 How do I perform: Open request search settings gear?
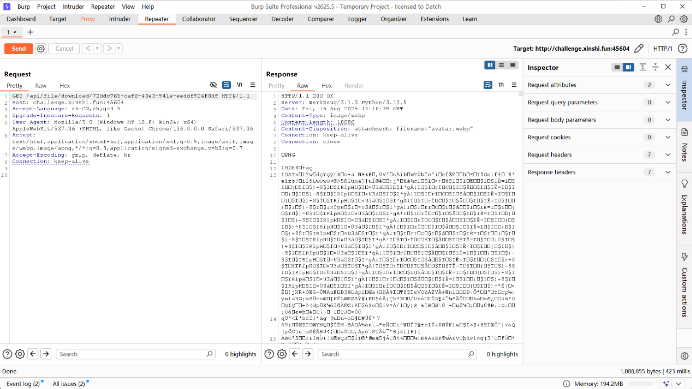point(20,354)
